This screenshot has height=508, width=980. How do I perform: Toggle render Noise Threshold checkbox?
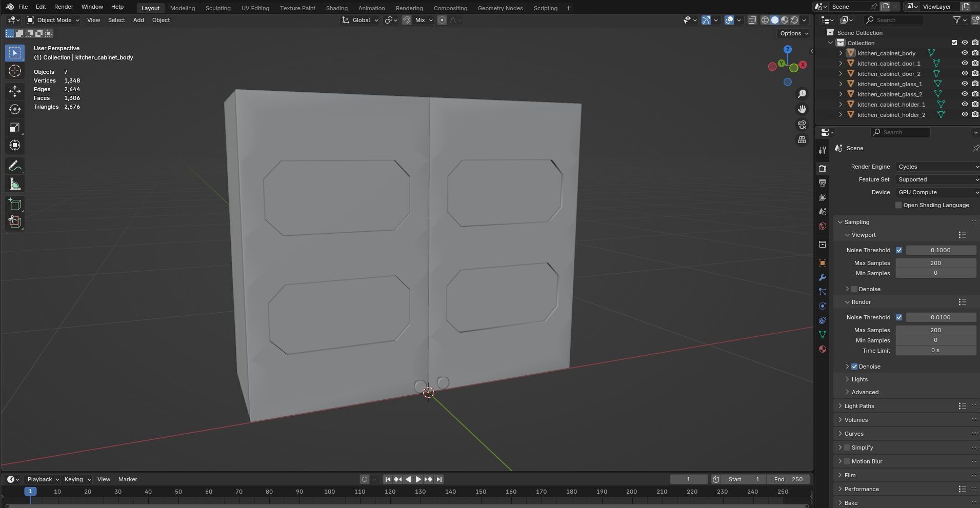[x=899, y=317]
